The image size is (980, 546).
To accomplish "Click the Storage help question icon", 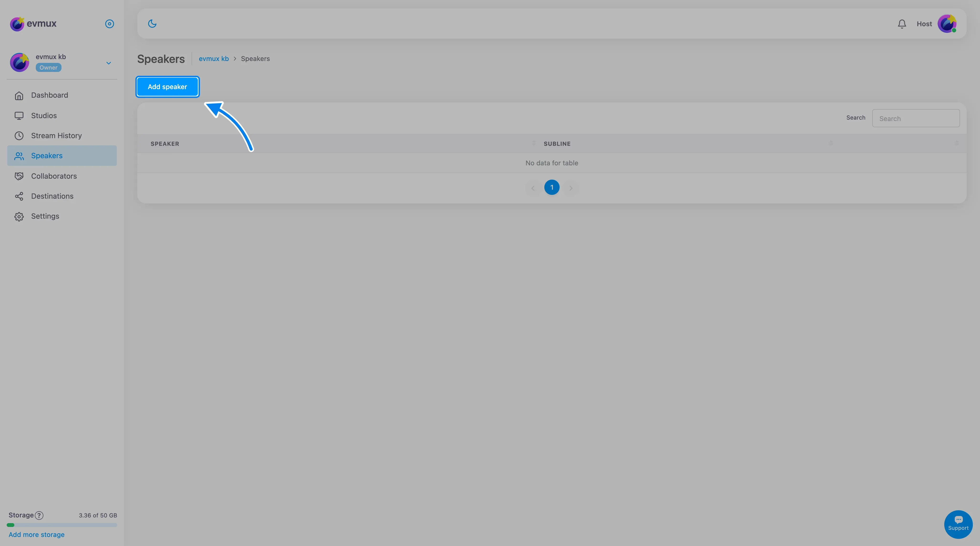I will pos(39,515).
